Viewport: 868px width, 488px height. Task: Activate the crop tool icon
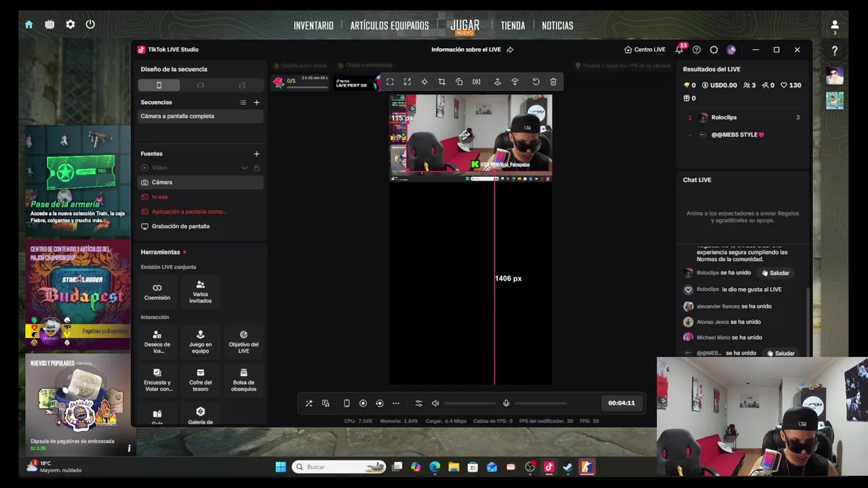(441, 82)
